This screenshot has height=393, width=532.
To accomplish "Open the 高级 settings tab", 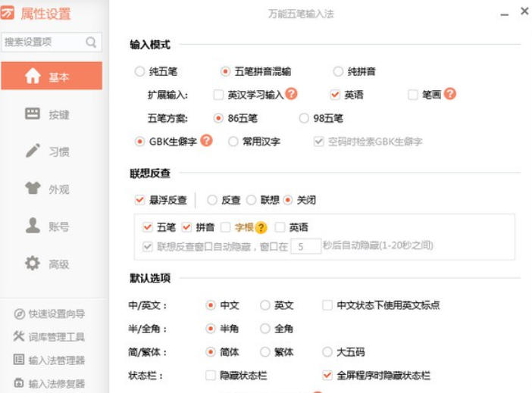I will (52, 264).
